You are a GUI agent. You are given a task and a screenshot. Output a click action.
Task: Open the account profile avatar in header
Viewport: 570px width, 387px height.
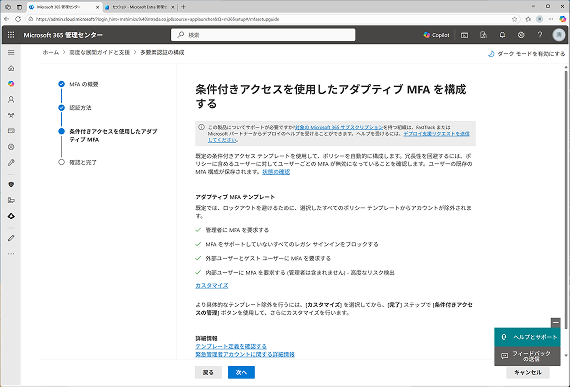(559, 35)
